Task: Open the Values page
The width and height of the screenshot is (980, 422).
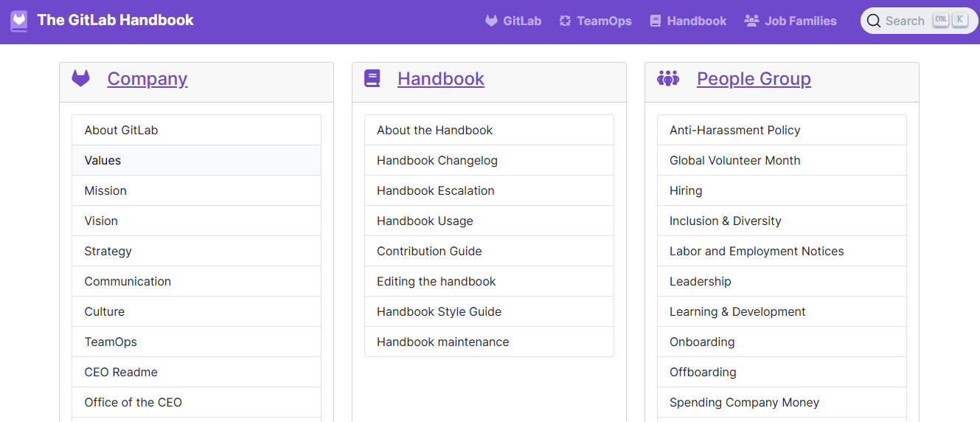Action: coord(196,160)
